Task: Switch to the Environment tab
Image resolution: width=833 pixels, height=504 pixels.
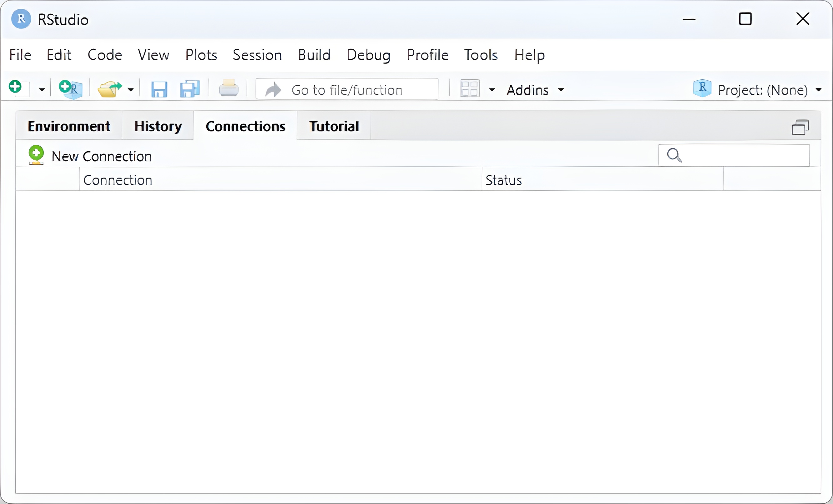Action: click(69, 126)
